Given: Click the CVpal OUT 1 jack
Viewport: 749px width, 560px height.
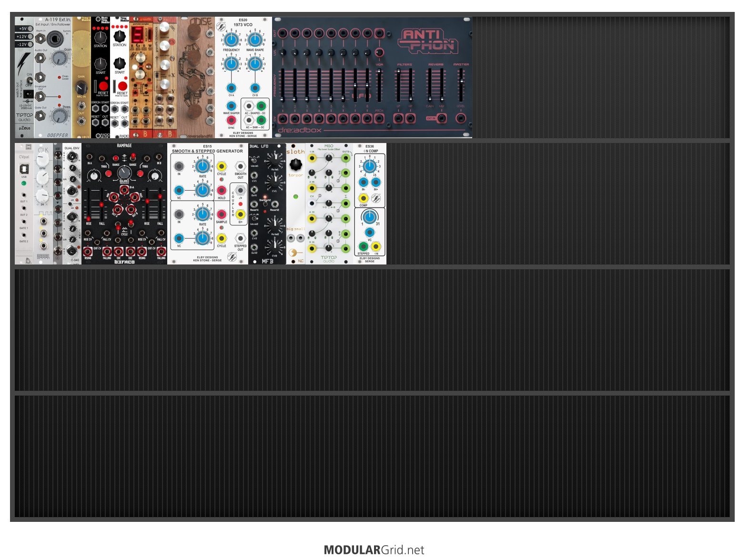Looking at the screenshot, I should click(24, 195).
